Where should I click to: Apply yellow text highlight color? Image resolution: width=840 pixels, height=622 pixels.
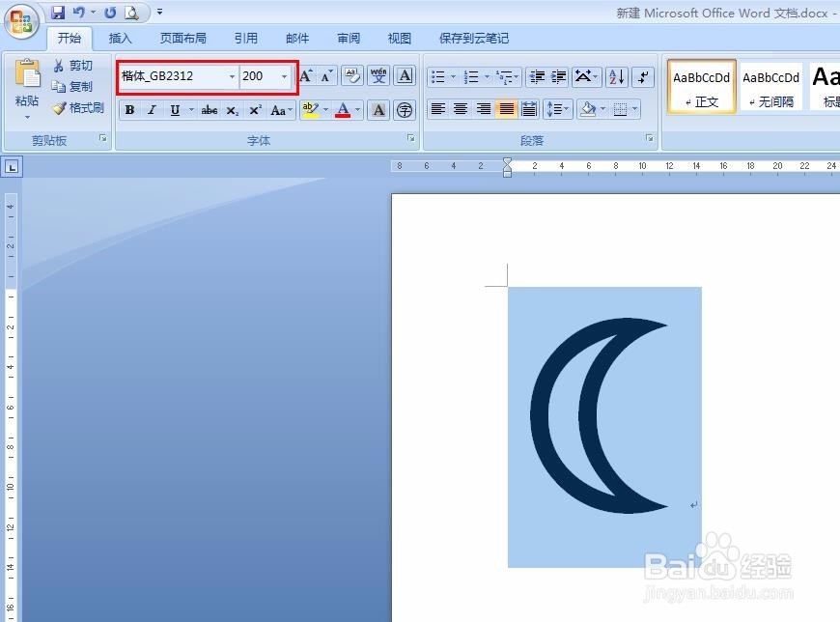point(310,110)
